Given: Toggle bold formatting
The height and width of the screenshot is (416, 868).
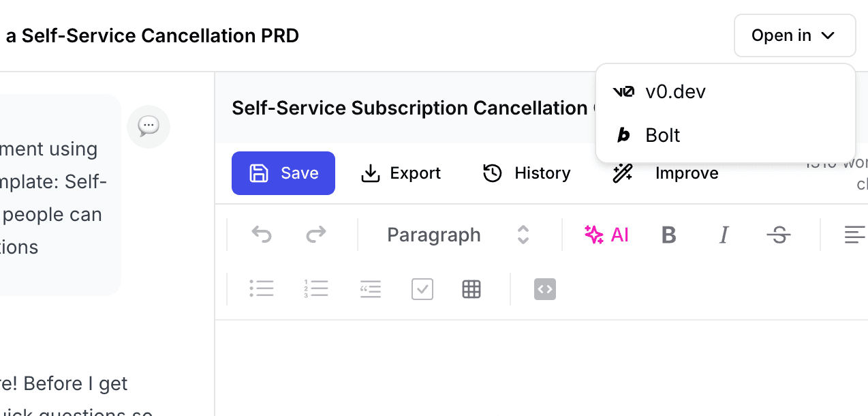Looking at the screenshot, I should tap(668, 235).
